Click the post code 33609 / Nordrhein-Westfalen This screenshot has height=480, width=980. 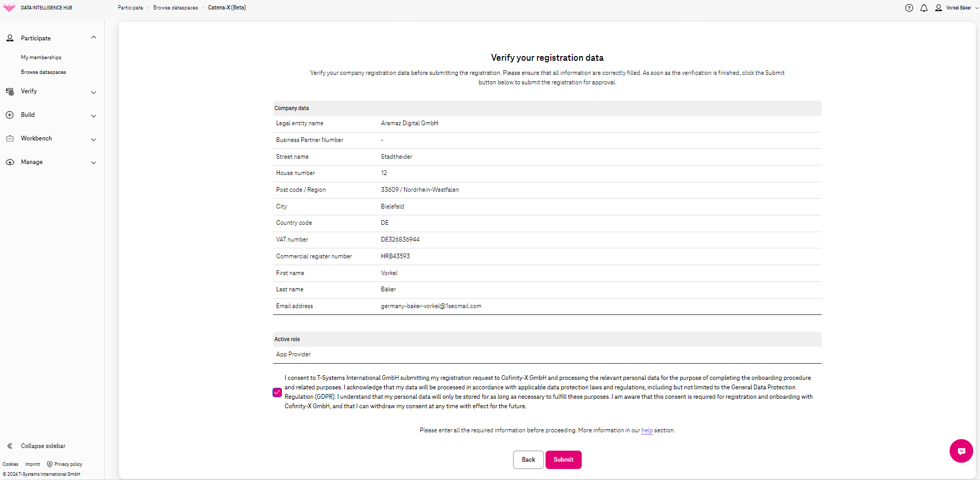coord(420,190)
